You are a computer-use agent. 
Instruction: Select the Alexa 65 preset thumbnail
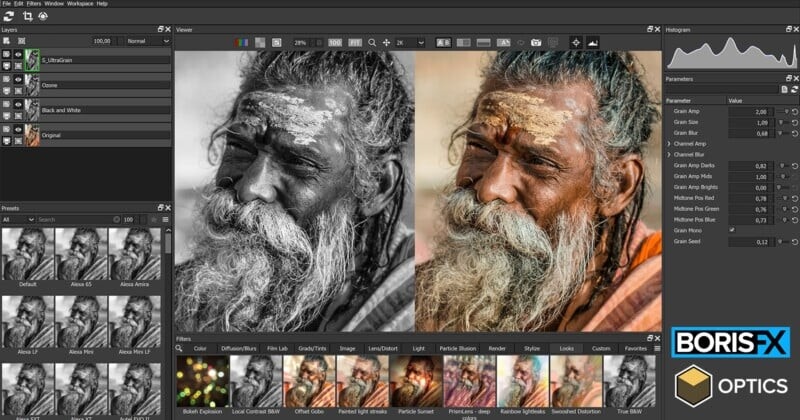coord(81,254)
